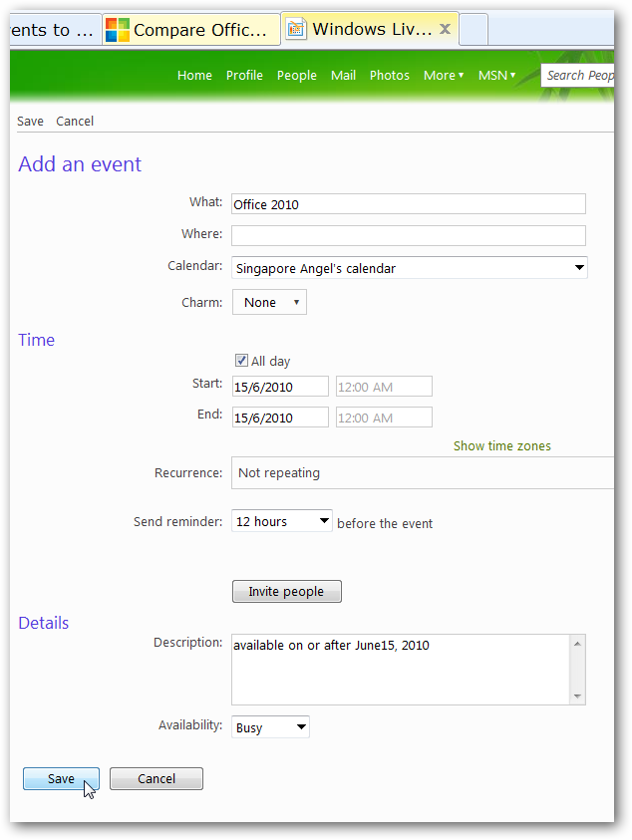This screenshot has height=840, width=632.
Task: Click inside the Description text area
Action: coord(402,670)
